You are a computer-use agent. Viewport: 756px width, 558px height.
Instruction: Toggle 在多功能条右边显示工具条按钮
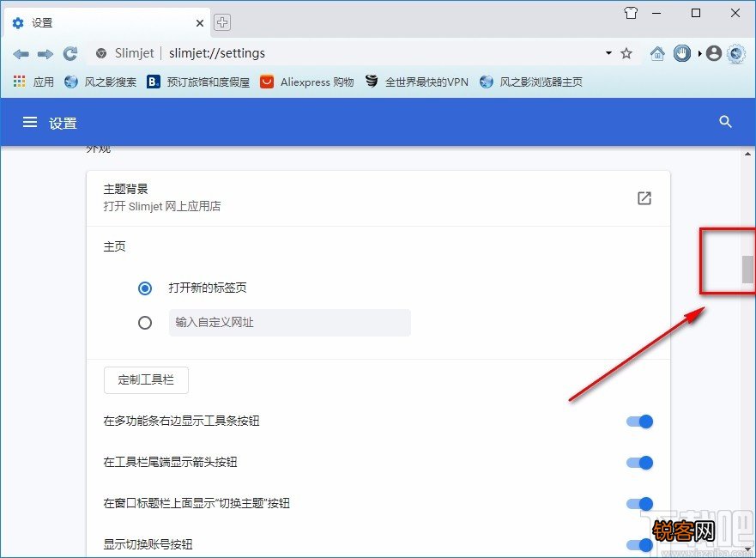pos(639,422)
